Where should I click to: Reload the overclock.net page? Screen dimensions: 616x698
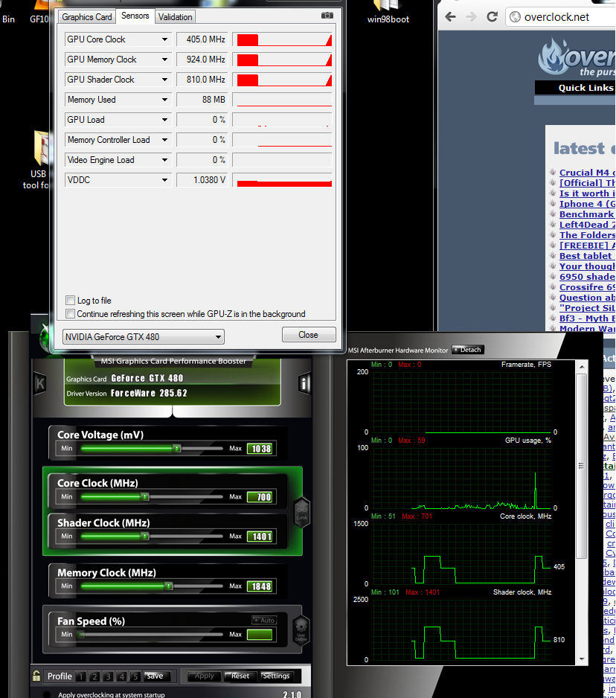coord(492,17)
